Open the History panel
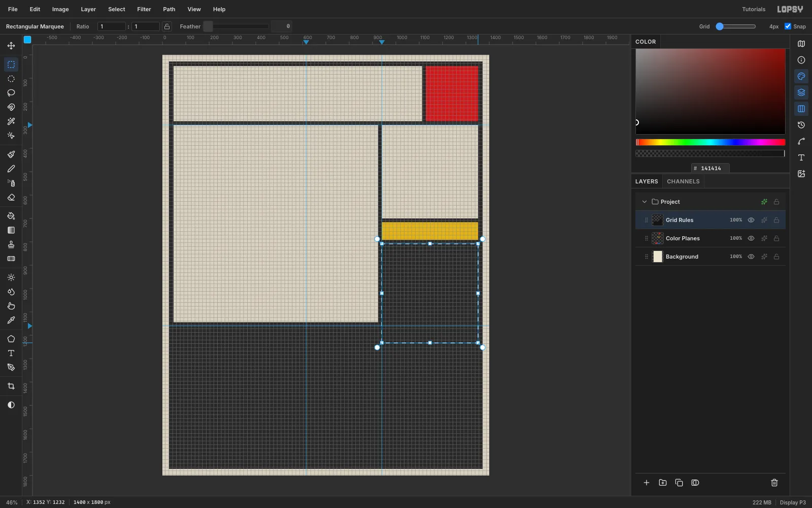Viewport: 812px width, 508px height. coord(801,125)
